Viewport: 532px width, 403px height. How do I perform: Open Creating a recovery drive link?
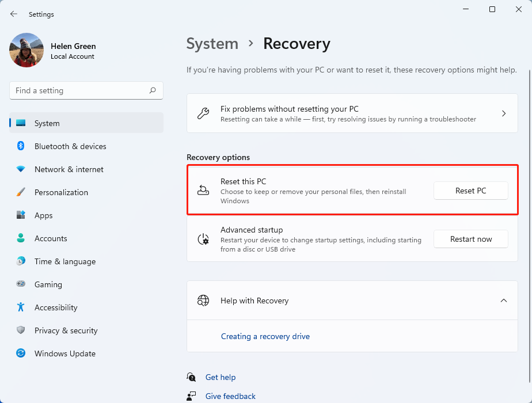pos(265,337)
